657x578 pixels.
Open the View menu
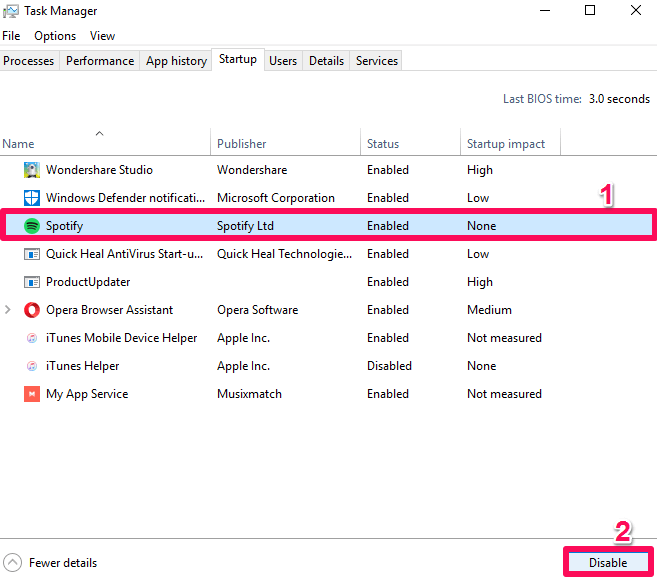tap(102, 36)
